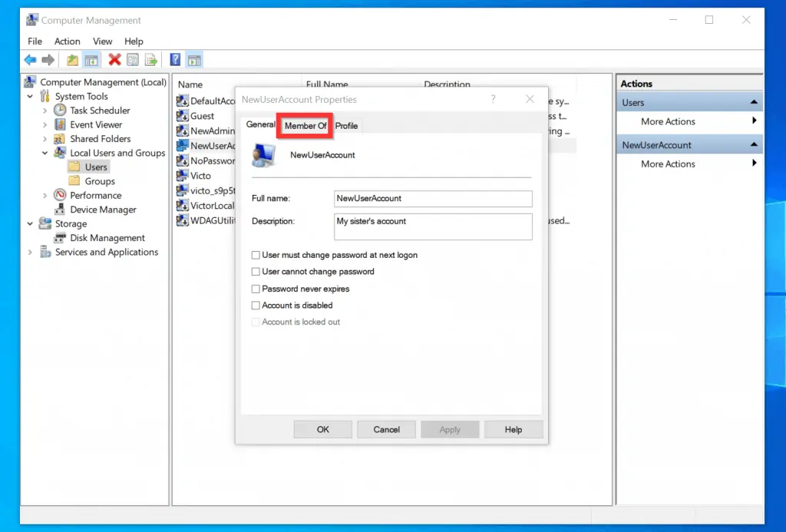786x532 pixels.
Task: Expand the Performance node
Action: [x=45, y=195]
